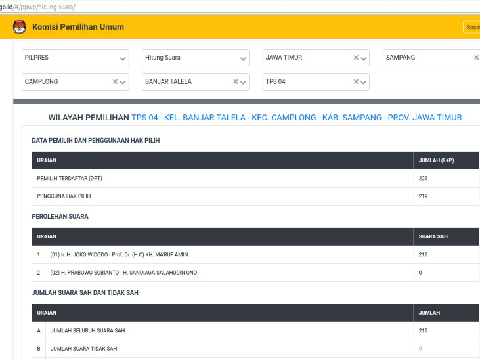480x360 pixels.
Task: Follow the KAB. SAMPANG breadcrumb link
Action: pos(352,117)
